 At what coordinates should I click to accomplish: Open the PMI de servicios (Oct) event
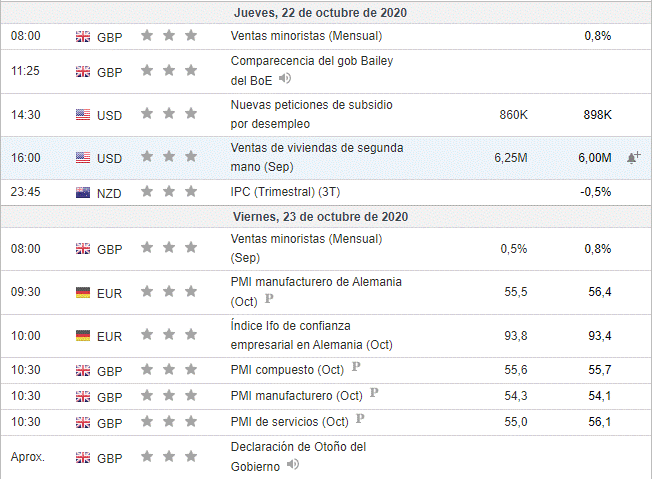(x=289, y=421)
